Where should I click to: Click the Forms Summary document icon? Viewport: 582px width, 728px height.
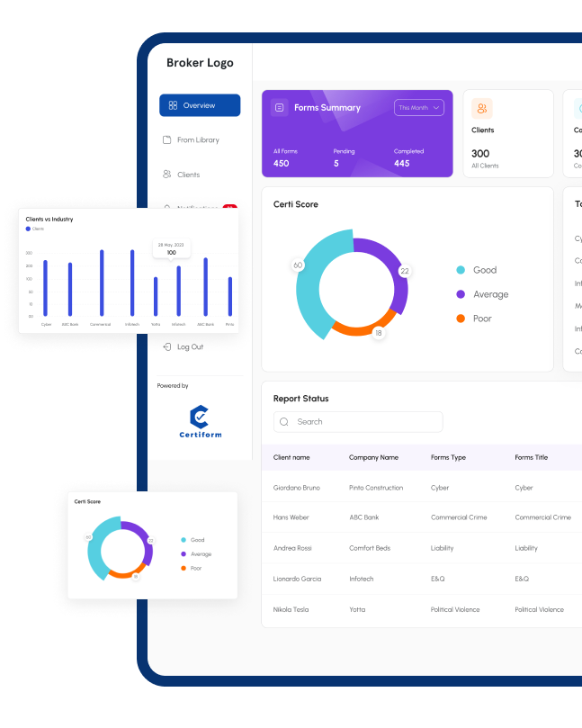pos(280,108)
